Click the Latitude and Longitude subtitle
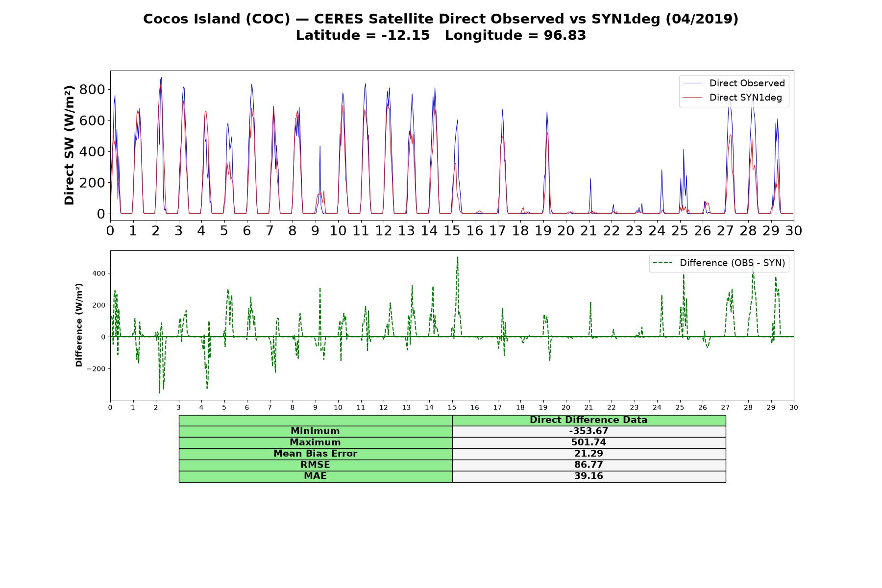The height and width of the screenshot is (588, 882). (441, 36)
